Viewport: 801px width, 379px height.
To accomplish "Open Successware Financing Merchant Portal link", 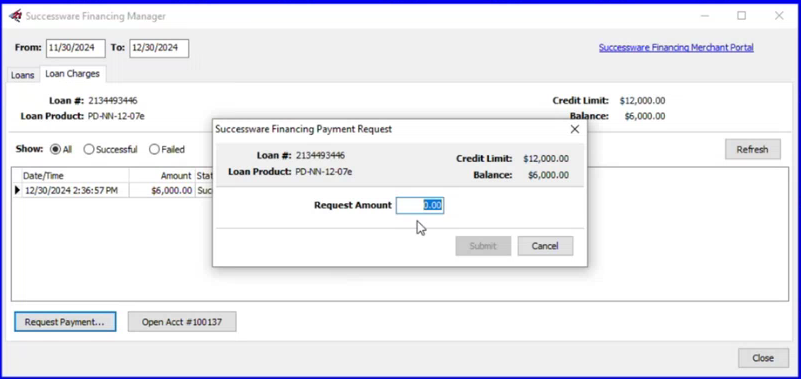I will (x=676, y=48).
